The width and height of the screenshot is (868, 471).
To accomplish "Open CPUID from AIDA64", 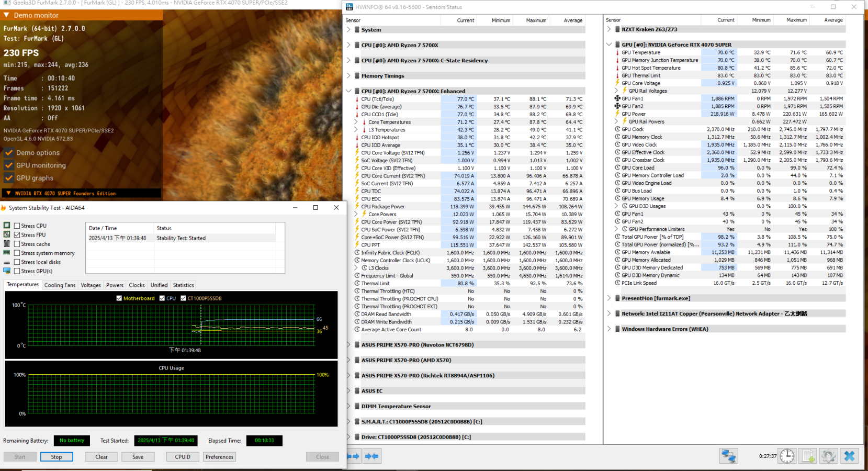I will point(183,457).
